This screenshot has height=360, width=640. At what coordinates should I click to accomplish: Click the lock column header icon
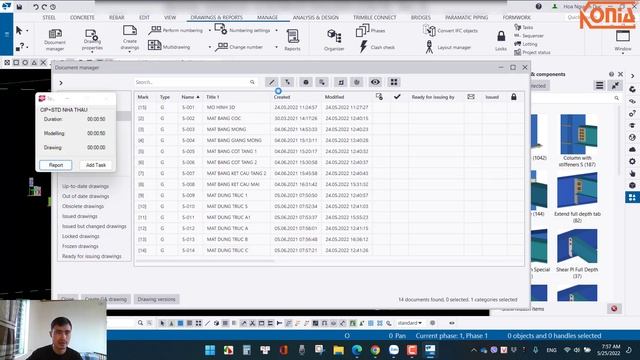click(513, 97)
